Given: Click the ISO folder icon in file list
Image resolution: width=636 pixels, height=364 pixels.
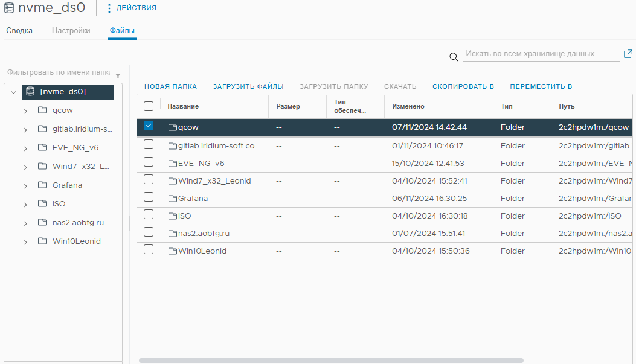Looking at the screenshot, I should tap(173, 216).
